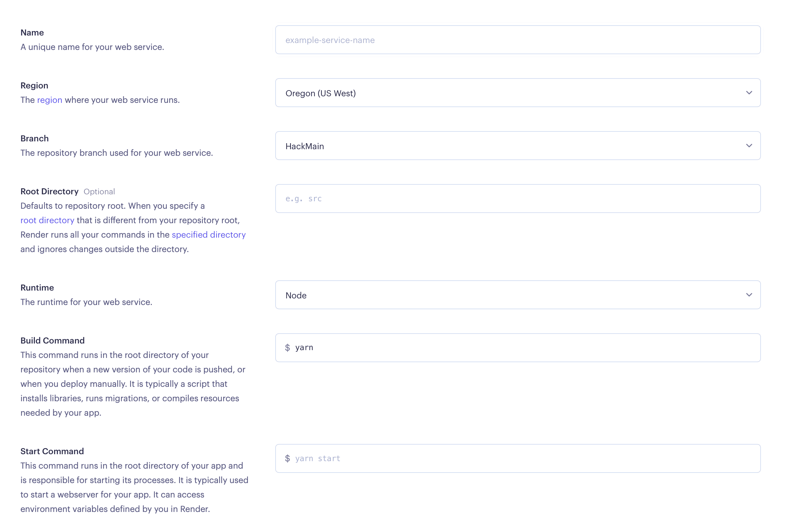The width and height of the screenshot is (812, 530).
Task: Click the Branch dropdown chevron arrow
Action: click(x=749, y=146)
